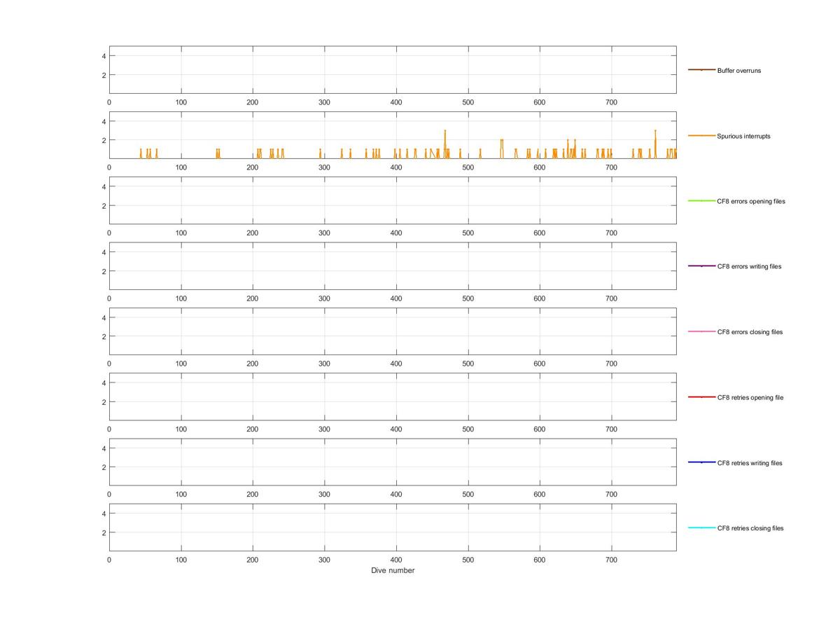Click the '0' x-tick label below the bottom plot
Image resolution: width=840 pixels, height=620 pixels.
point(109,560)
